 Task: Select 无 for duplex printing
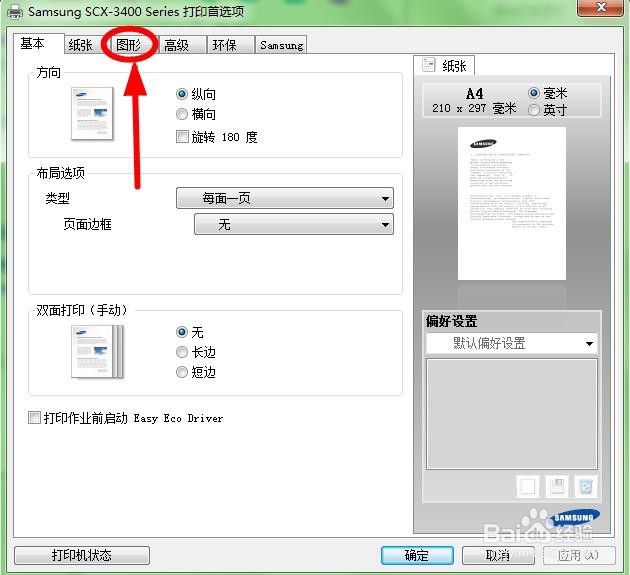[182, 332]
